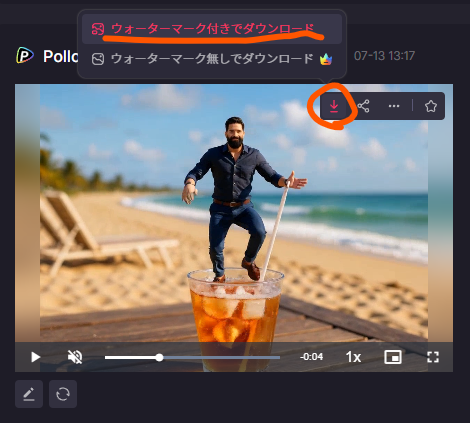Click the download arrow icon

(334, 106)
